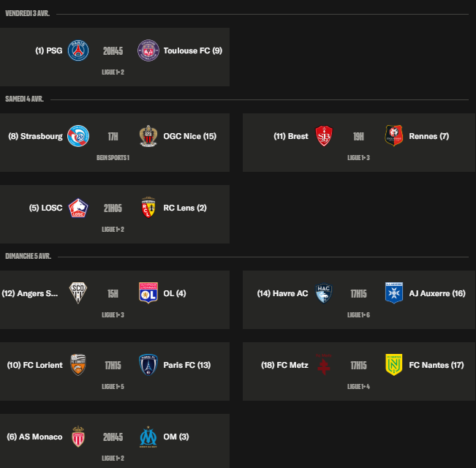Click the Paris FC crest
The image size is (476, 468).
pos(148,365)
